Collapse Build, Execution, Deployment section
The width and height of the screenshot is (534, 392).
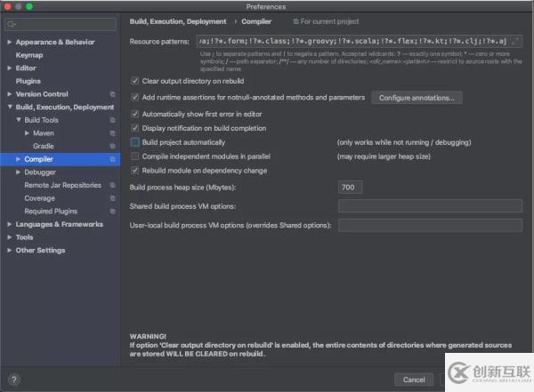pos(10,107)
